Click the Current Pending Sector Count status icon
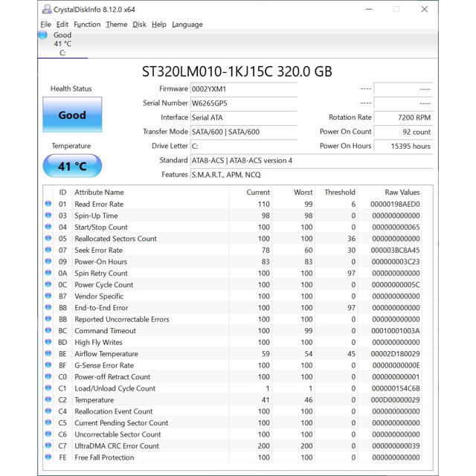476x476 pixels. pos(48,422)
